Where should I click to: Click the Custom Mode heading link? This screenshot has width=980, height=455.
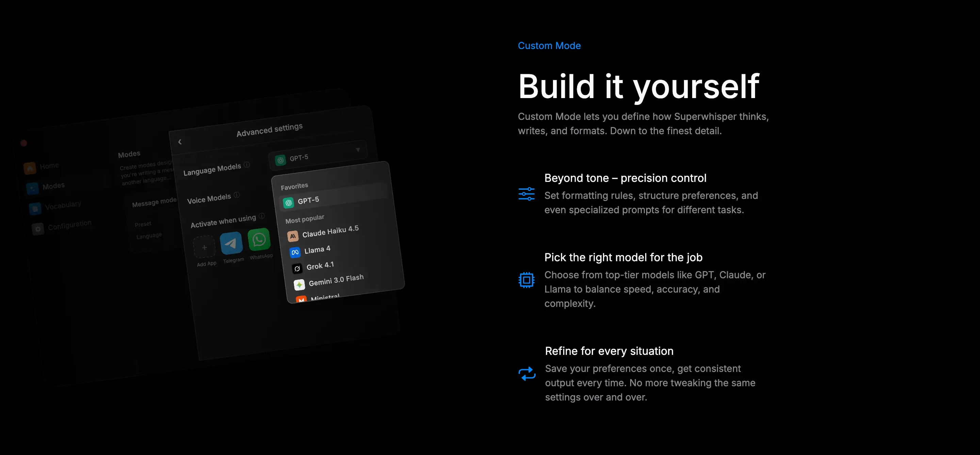click(x=549, y=46)
